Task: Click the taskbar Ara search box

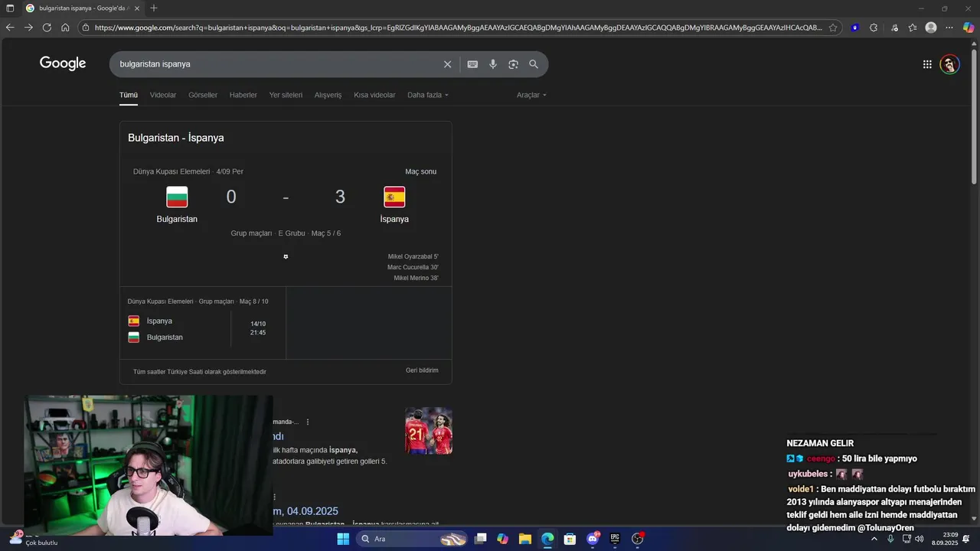Action: click(x=412, y=539)
